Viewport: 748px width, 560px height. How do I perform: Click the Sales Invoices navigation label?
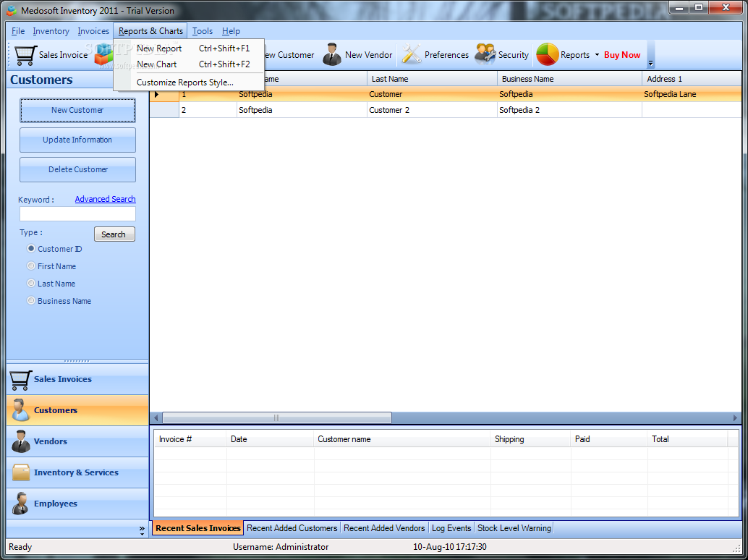(62, 379)
